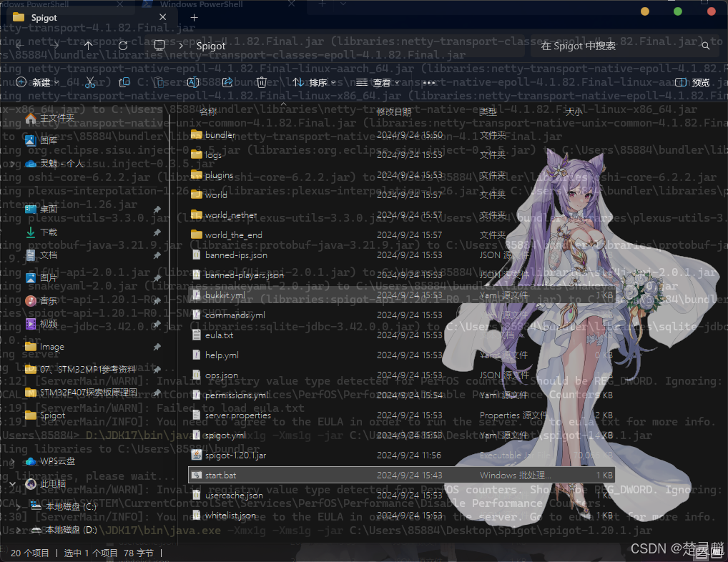The height and width of the screenshot is (562, 728).
Task: Click the Delete trash icon
Action: click(262, 83)
